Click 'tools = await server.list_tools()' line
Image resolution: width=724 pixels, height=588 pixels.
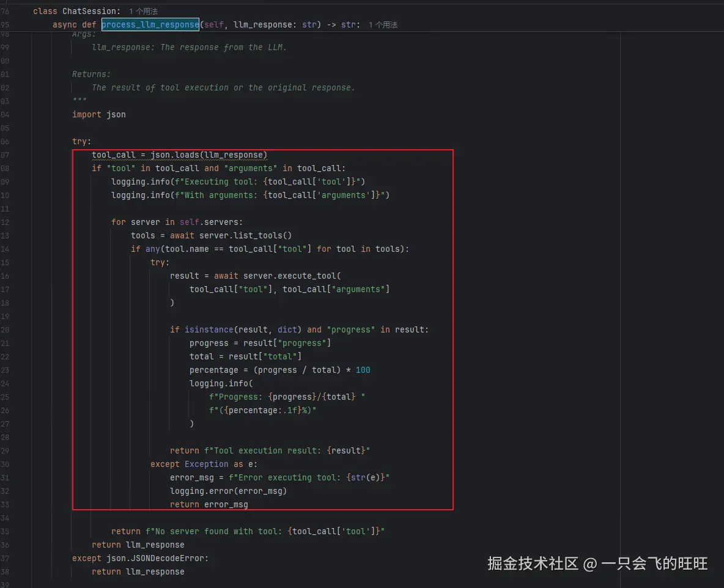tap(212, 235)
